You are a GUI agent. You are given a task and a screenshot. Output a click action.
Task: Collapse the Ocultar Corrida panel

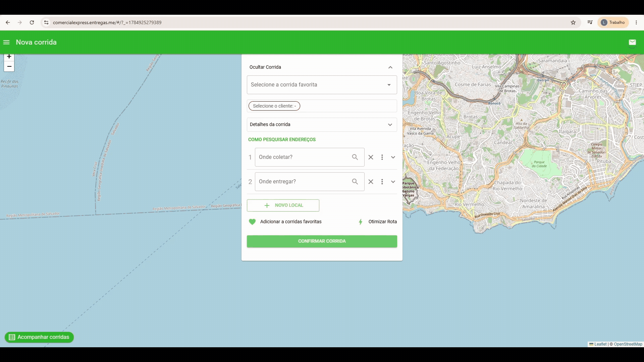[390, 67]
